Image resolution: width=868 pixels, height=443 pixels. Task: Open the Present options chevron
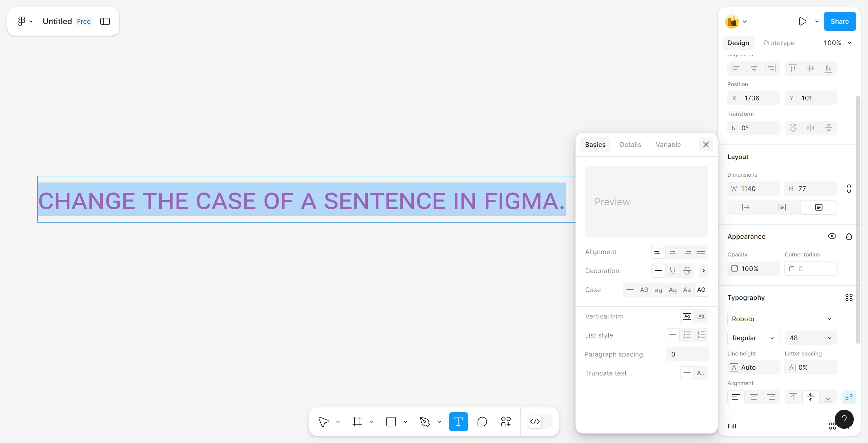pos(817,21)
